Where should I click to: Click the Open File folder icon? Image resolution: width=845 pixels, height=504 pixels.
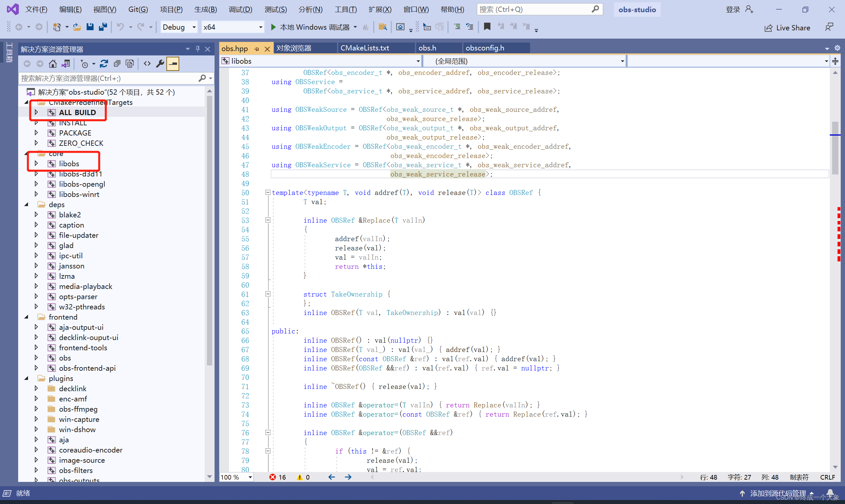(x=77, y=27)
